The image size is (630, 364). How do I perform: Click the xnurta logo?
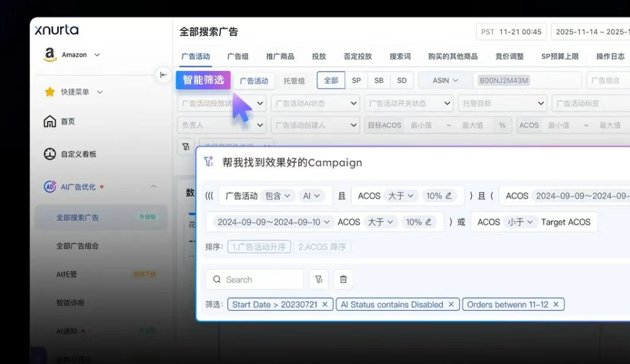tap(56, 30)
